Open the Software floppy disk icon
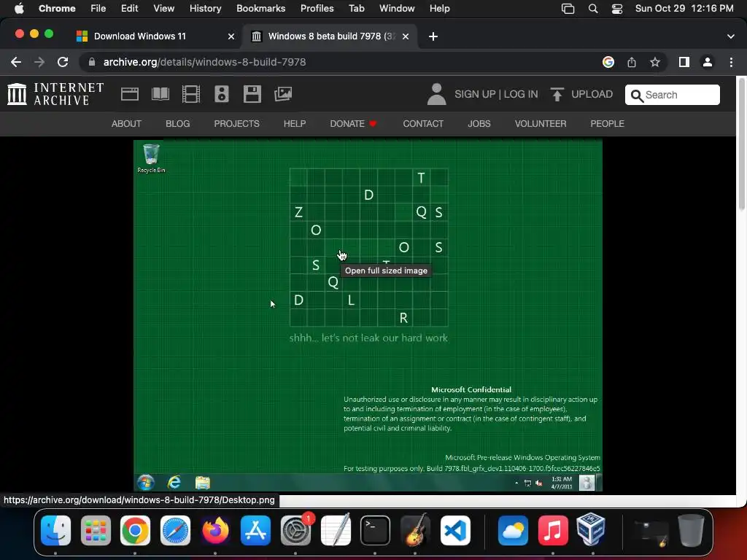 (x=252, y=94)
